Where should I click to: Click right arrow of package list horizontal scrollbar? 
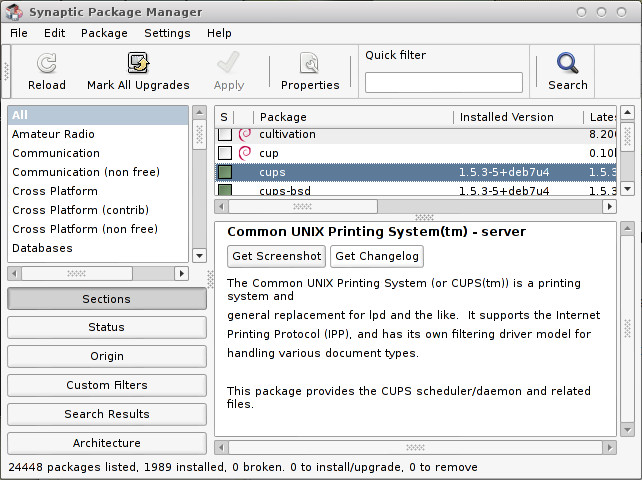pos(610,206)
